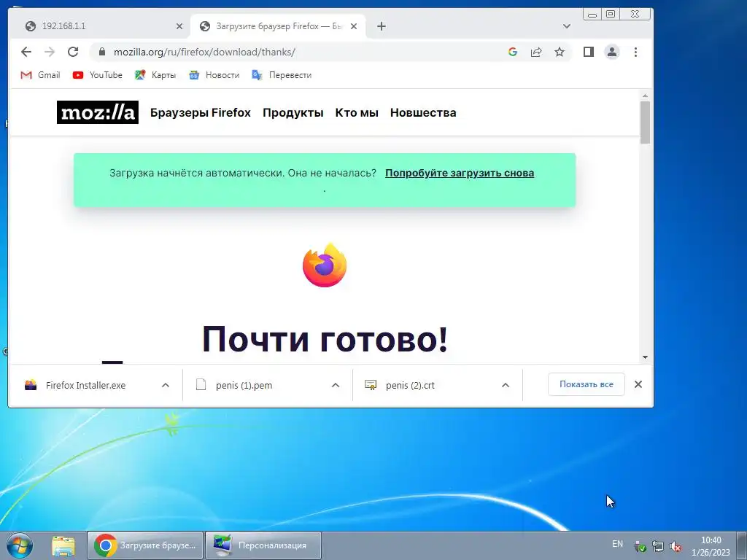Bookmark this page with the star
The image size is (747, 560).
(560, 52)
